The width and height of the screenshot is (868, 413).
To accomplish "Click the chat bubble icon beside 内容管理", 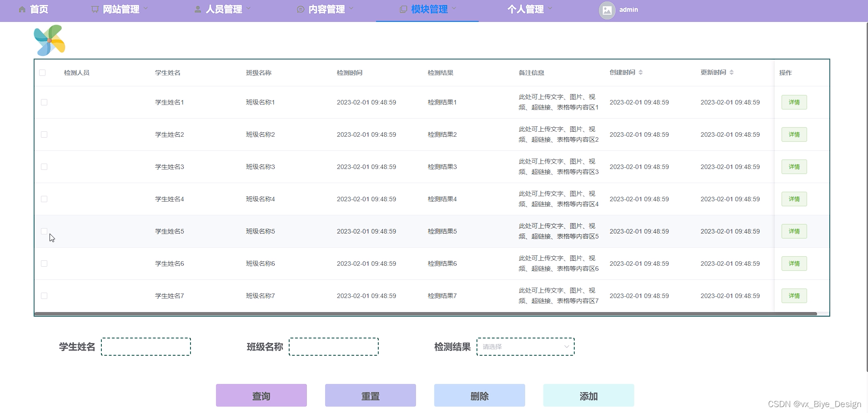I will [x=301, y=9].
